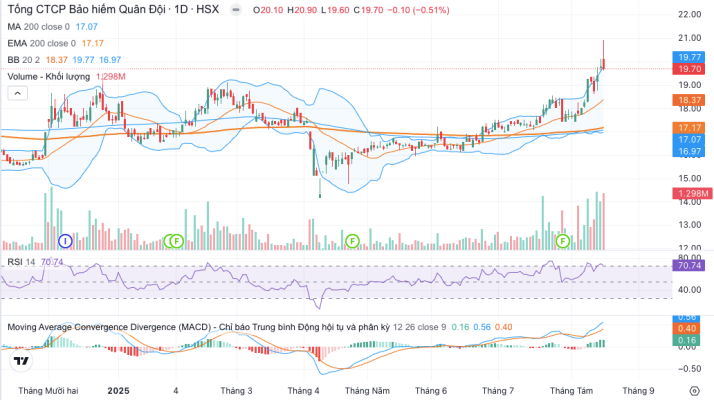Click the 22.00 price axis value
Viewport: 714px width, 400px height.
689,15
